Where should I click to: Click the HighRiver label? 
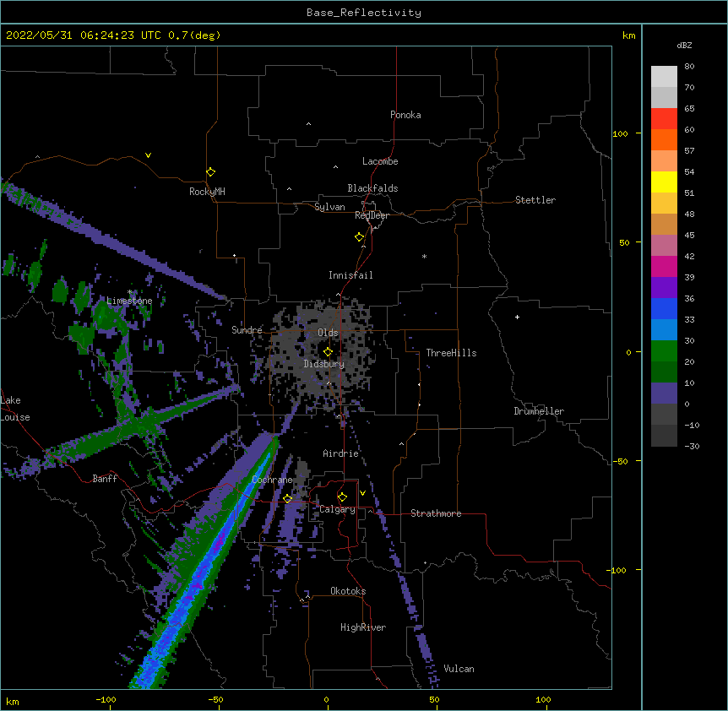click(363, 627)
